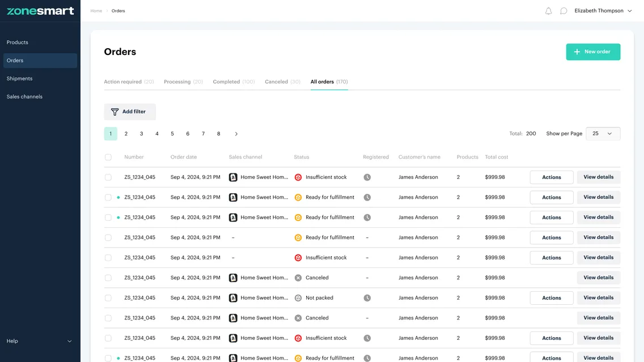This screenshot has height=362, width=644.
Task: Toggle the select-all checkbox in table header
Action: pos(108,157)
